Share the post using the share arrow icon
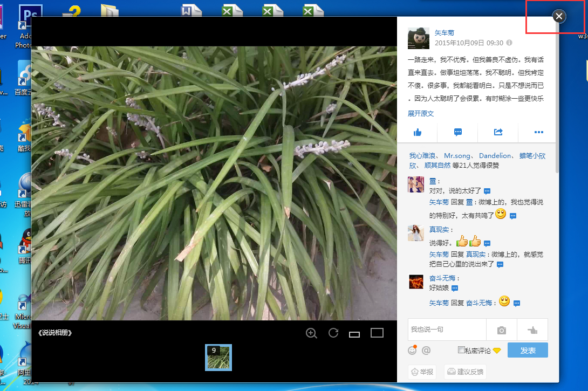The image size is (588, 391). pyautogui.click(x=498, y=132)
